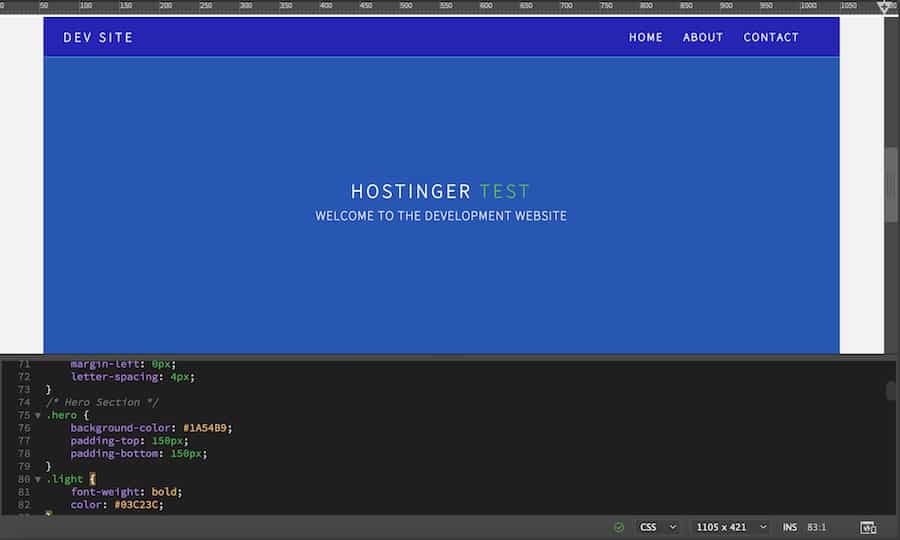Viewport: 900px width, 540px height.
Task: Open the 1105 x 421 window size dropdown
Action: tap(732, 527)
